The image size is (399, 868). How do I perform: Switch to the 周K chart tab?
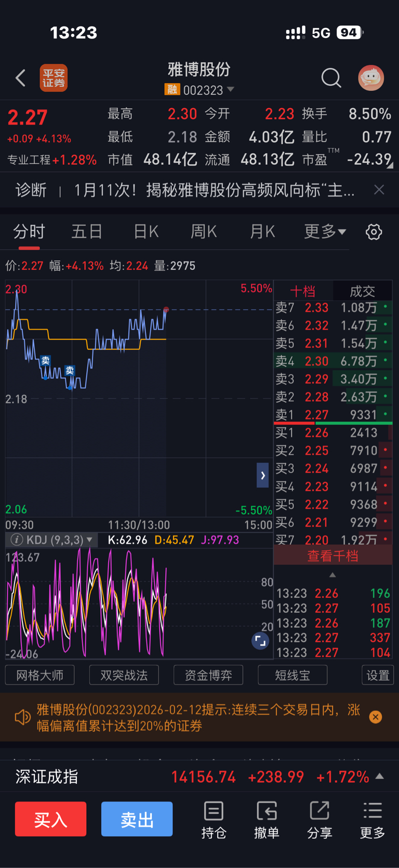[x=204, y=231]
